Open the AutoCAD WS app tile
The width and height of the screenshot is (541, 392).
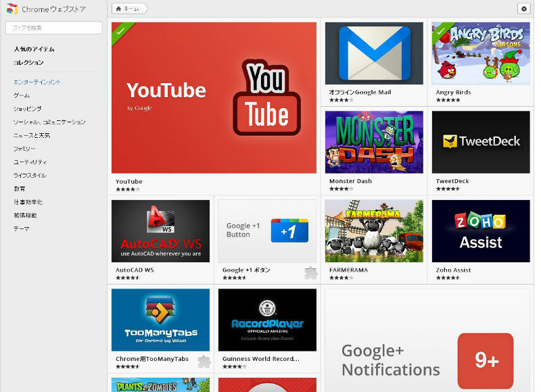[160, 231]
